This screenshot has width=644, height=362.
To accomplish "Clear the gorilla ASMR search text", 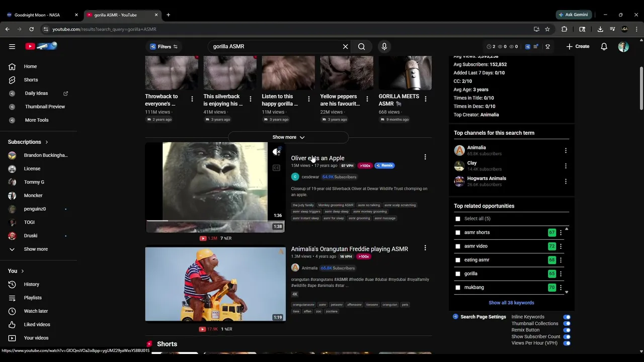I will point(345,46).
